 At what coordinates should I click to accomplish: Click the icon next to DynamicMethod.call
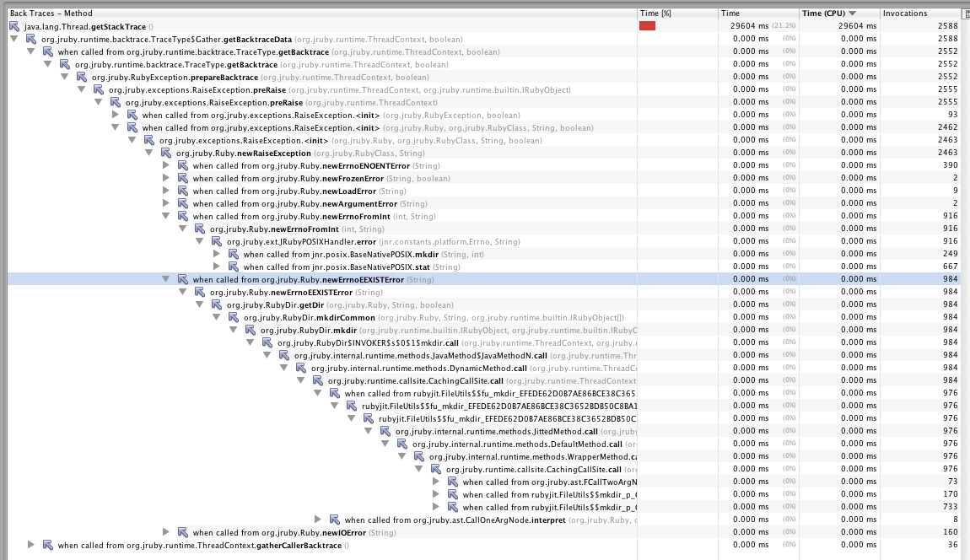pyautogui.click(x=300, y=368)
